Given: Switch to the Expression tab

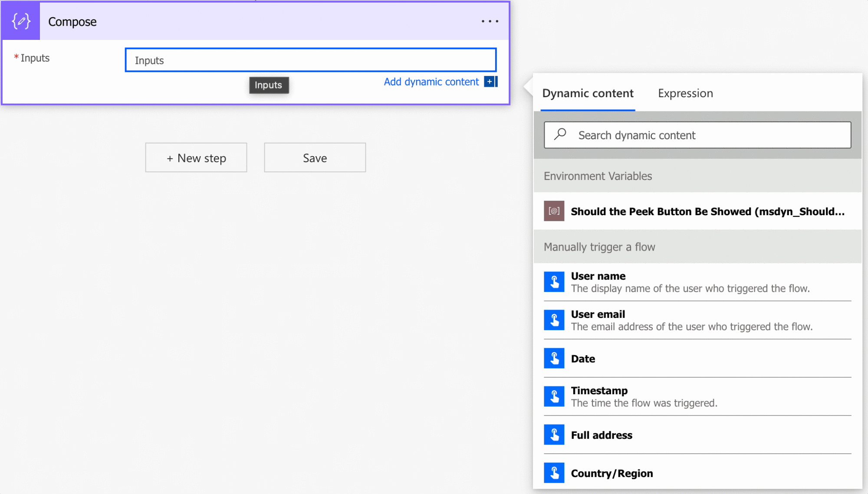Looking at the screenshot, I should tap(685, 93).
